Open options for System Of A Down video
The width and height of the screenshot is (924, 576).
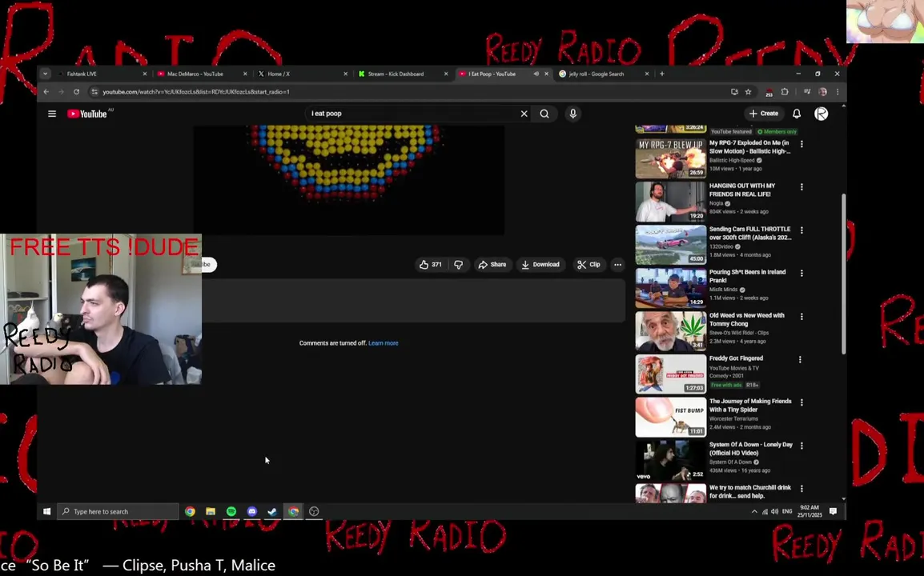(801, 446)
